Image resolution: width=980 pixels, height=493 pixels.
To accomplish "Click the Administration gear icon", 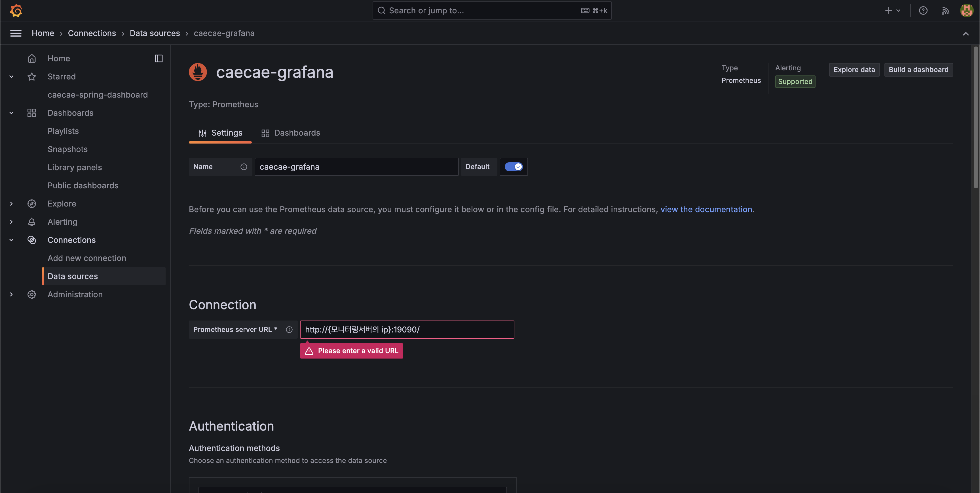I will coord(31,294).
